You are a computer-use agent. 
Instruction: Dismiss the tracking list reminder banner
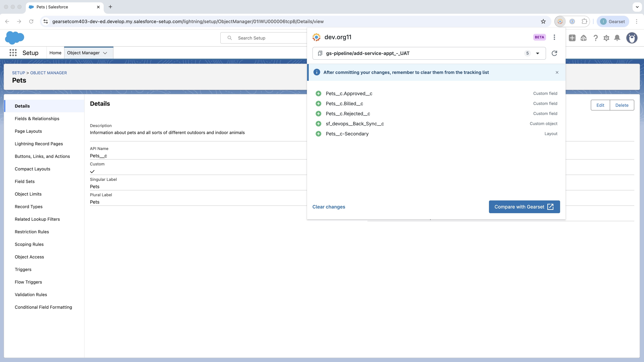557,72
